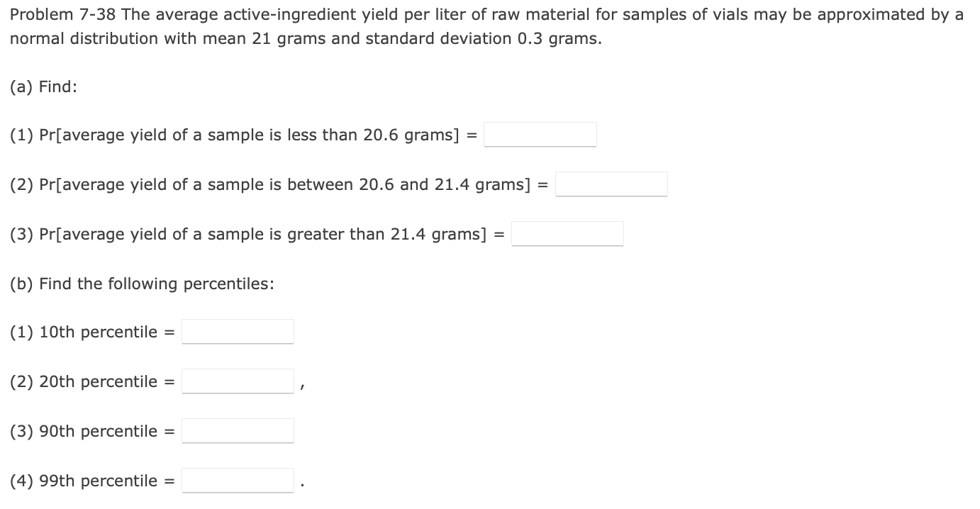Click the answer field for Pr[yield less than 20.6 grams]
This screenshot has width=980, height=509.
[540, 134]
